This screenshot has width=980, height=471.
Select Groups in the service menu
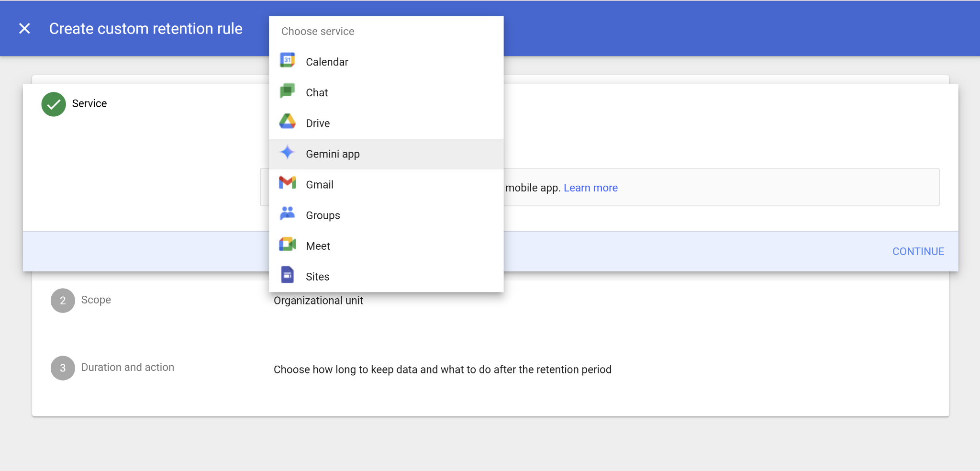coord(386,215)
